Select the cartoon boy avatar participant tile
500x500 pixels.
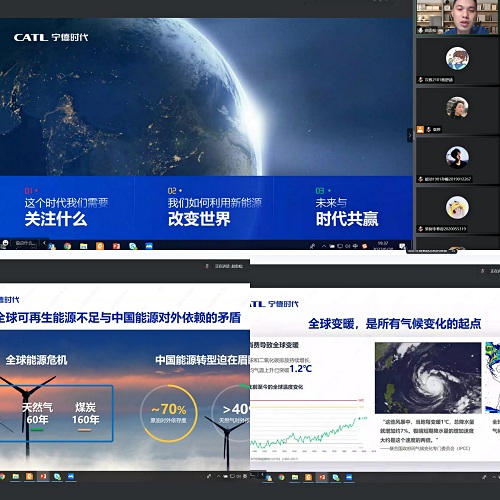457,61
